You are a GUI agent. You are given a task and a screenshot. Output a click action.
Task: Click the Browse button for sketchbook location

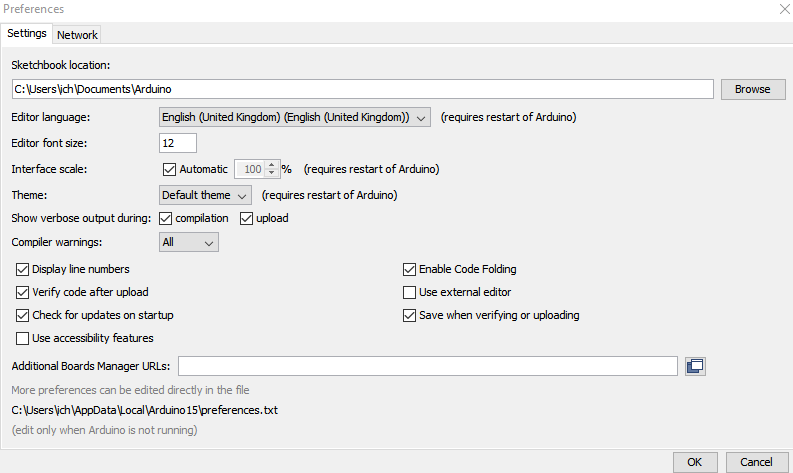pos(753,89)
